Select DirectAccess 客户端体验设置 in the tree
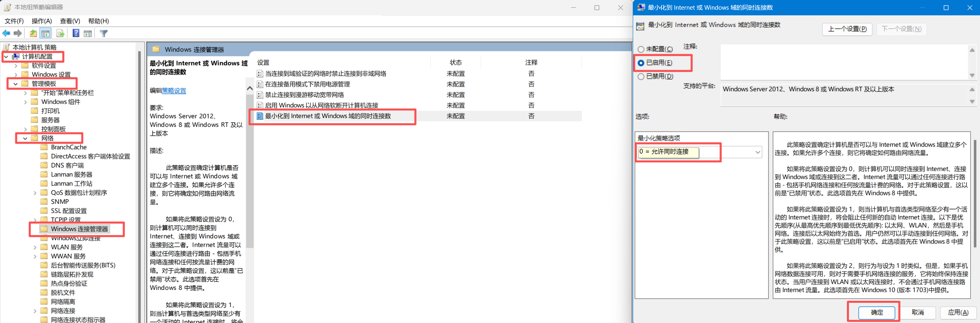 (90, 156)
